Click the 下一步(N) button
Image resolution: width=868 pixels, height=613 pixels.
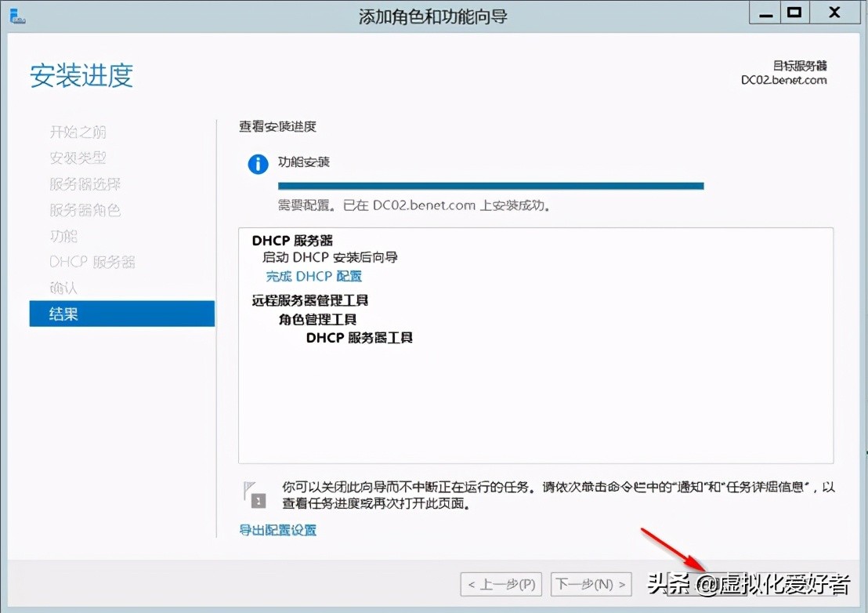click(591, 584)
